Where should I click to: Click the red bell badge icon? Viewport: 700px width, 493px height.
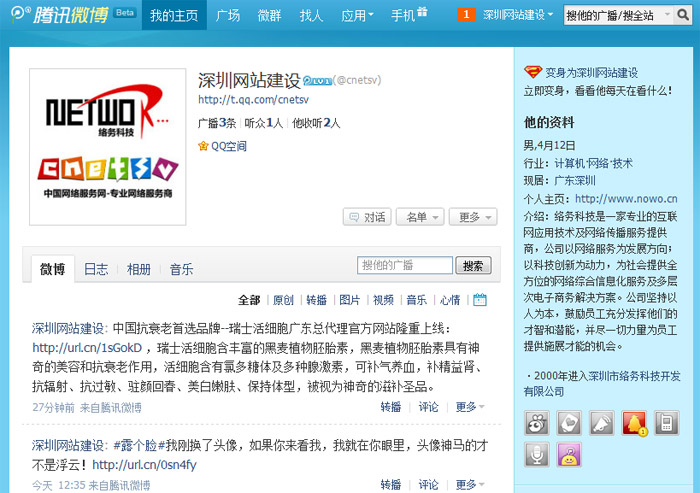pos(634,422)
